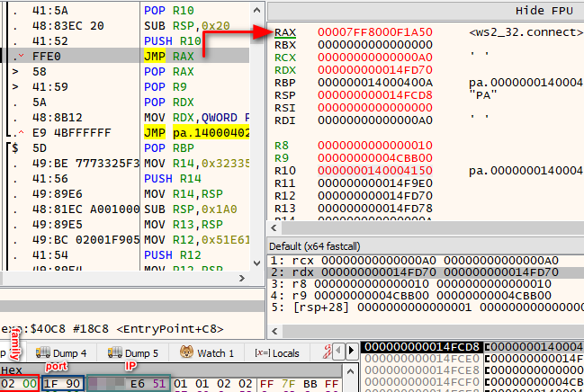Image resolution: width=584 pixels, height=392 pixels.
Task: Select the SUB RSP,0x20 instruction
Action: click(x=187, y=26)
